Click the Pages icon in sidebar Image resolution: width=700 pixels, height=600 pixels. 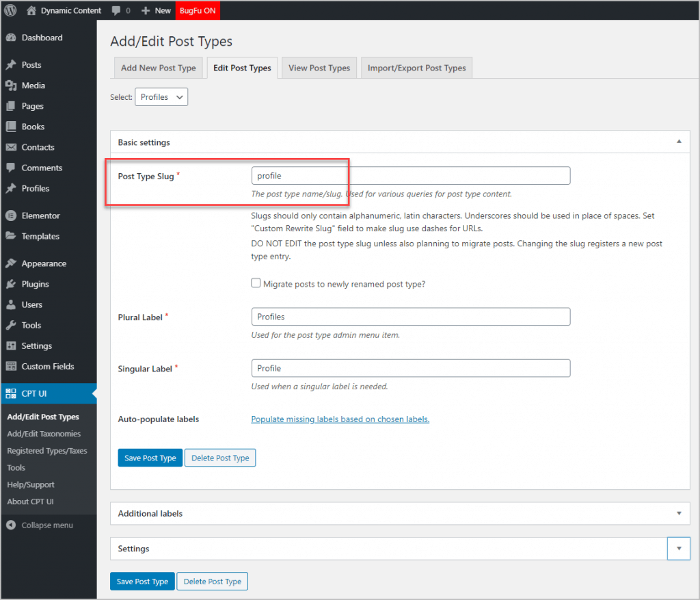point(11,106)
